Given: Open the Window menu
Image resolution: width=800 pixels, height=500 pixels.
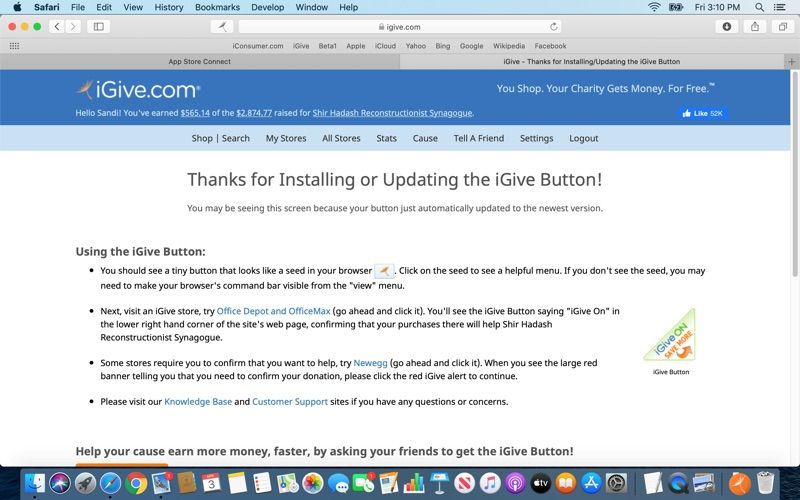Looking at the screenshot, I should [x=312, y=7].
